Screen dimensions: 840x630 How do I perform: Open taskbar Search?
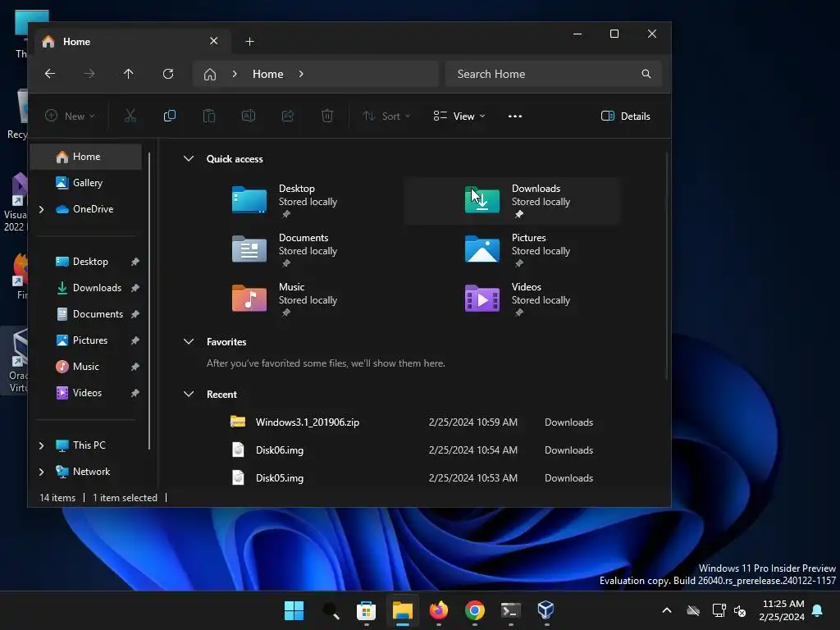(x=331, y=610)
